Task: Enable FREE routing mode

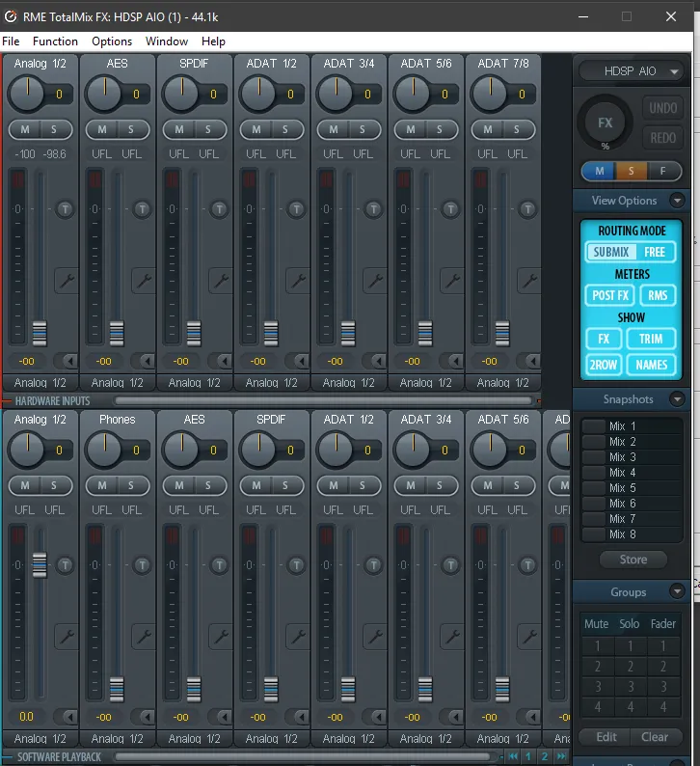Action: pyautogui.click(x=655, y=252)
